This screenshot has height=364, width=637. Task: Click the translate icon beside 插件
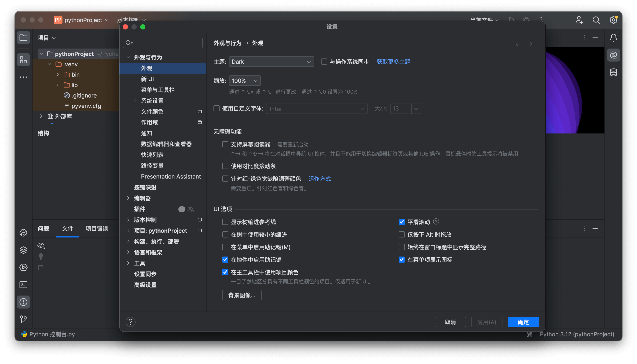(x=191, y=209)
